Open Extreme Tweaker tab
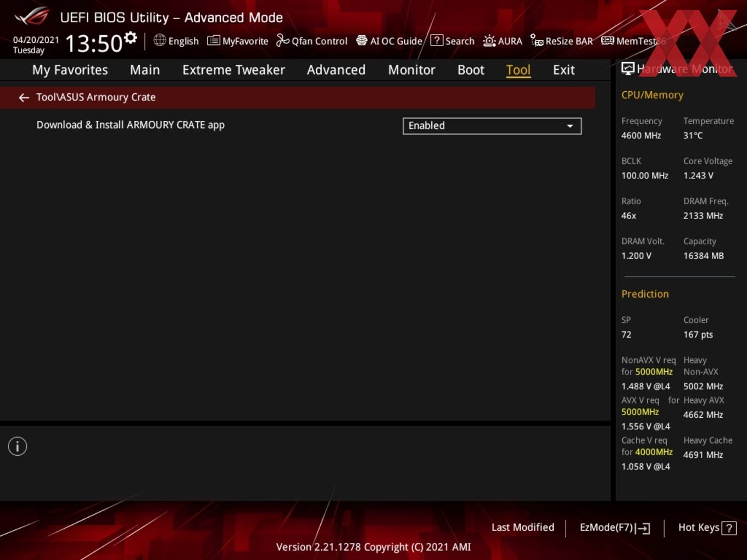This screenshot has height=560, width=747. (x=233, y=70)
